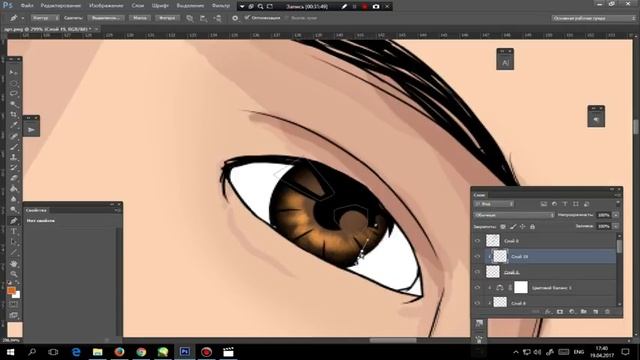Select the Eyedropper tool
640x360 pixels.
13,125
